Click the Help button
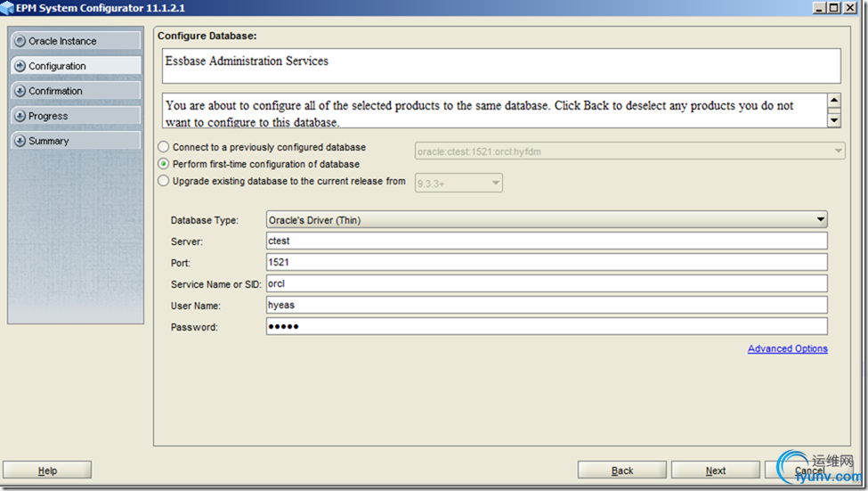This screenshot has height=491, width=868. pos(47,471)
